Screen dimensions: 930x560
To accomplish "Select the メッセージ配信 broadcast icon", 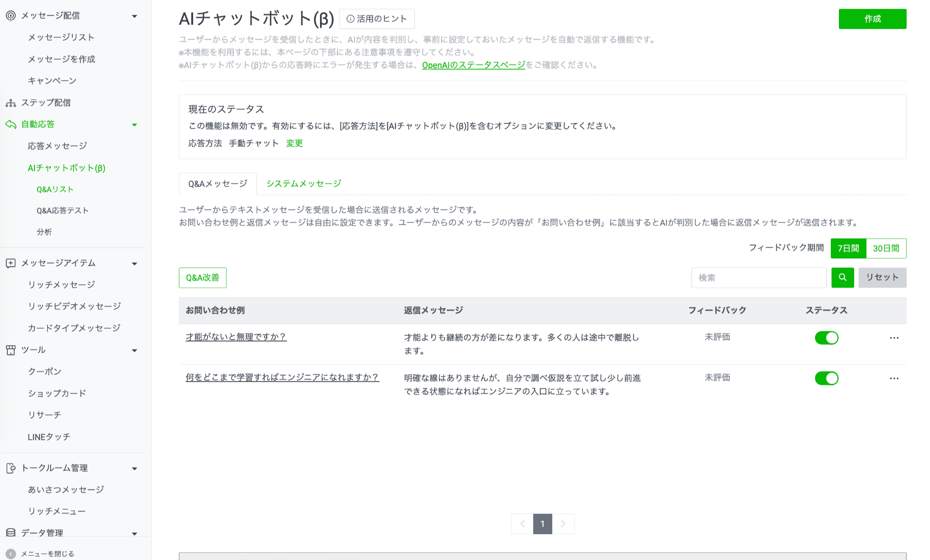I will pyautogui.click(x=10, y=15).
